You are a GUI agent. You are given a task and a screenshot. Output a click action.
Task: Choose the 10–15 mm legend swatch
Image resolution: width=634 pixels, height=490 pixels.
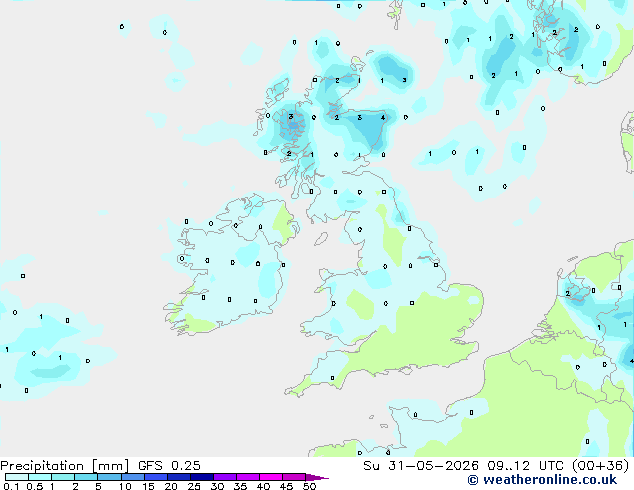(132, 477)
